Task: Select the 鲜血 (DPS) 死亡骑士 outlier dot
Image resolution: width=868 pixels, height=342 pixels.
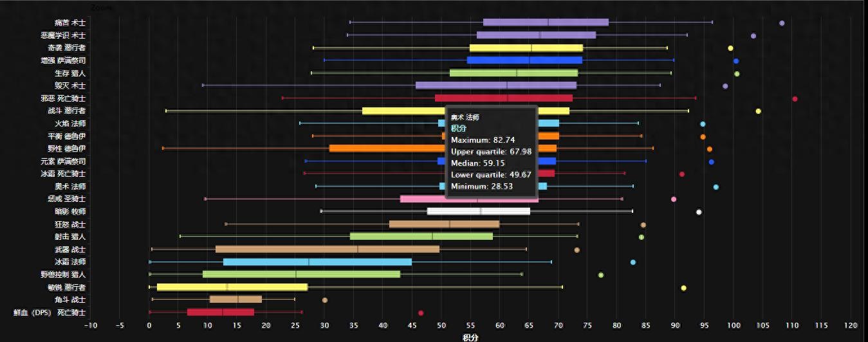Action: [x=421, y=313]
